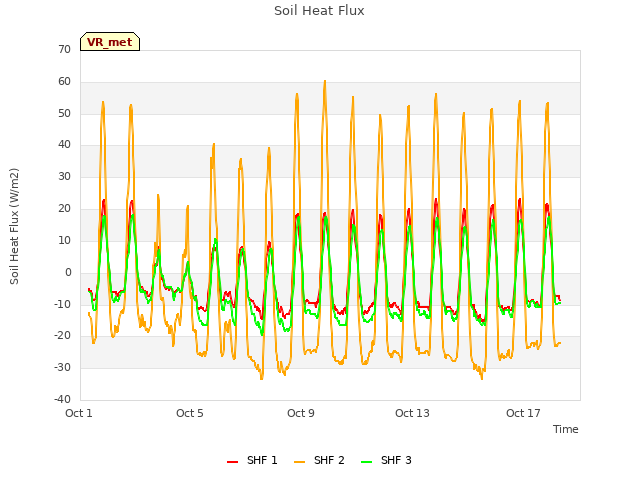This screenshot has height=480, width=640.
Task: Click the -20 y-axis tick label
Action: pos(63,335)
